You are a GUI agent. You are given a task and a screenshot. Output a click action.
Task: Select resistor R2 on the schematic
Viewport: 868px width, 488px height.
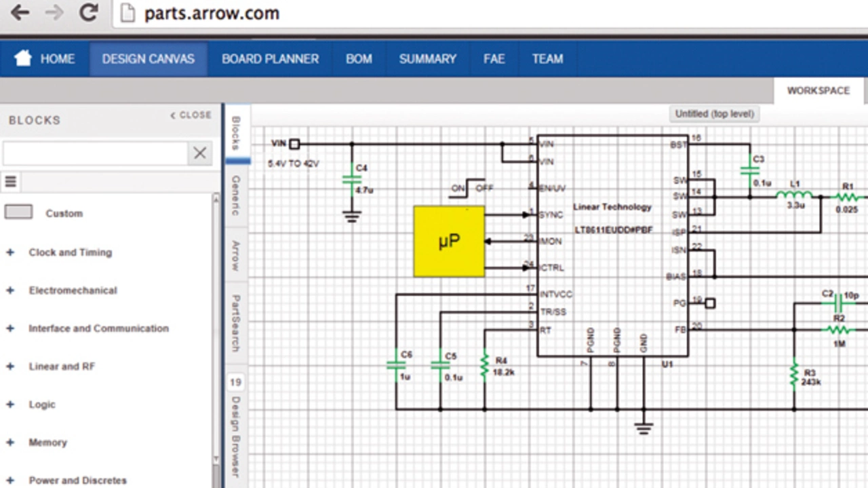click(839, 330)
